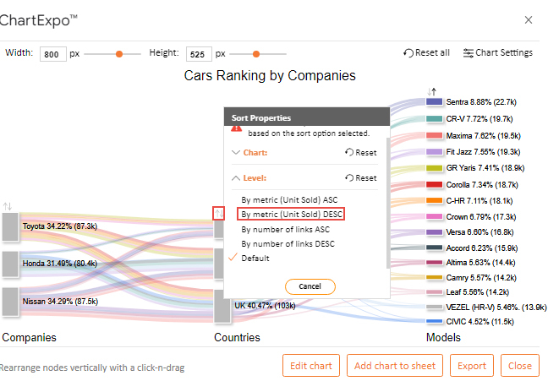This screenshot has height=392, width=548.
Task: Click the CIVIC blue swatch
Action: [435, 321]
